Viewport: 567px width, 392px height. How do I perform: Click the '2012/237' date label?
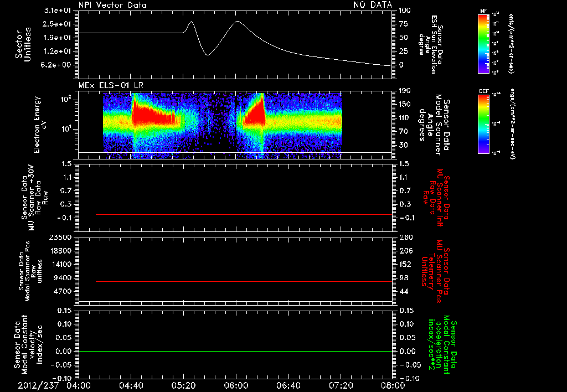pyautogui.click(x=38, y=385)
